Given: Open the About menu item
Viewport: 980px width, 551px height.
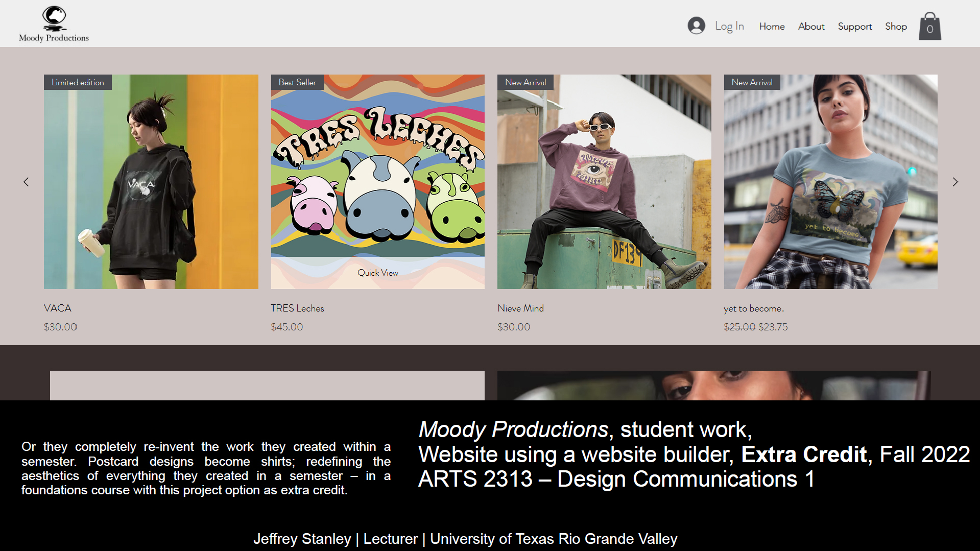Looking at the screenshot, I should coord(811,26).
